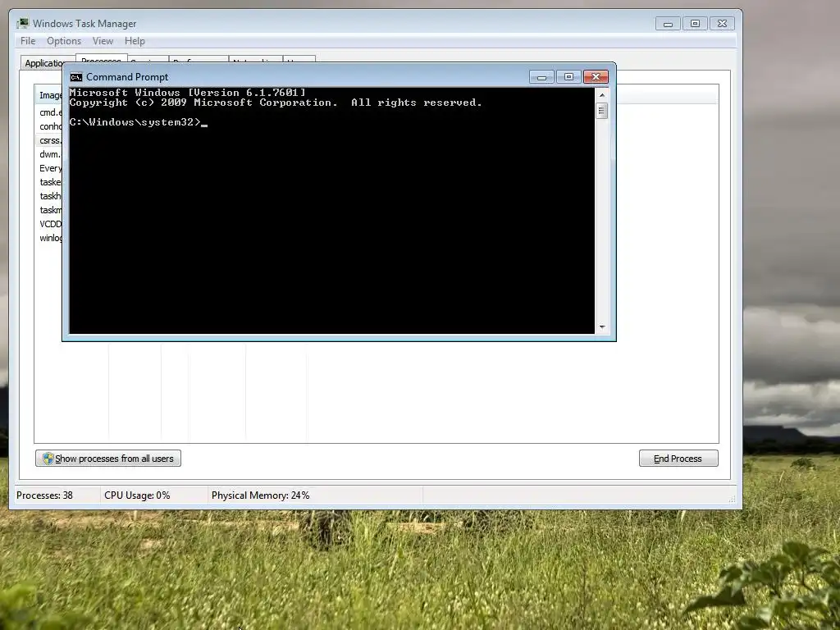Image resolution: width=840 pixels, height=630 pixels.
Task: Select the csrss process row
Action: [x=48, y=140]
